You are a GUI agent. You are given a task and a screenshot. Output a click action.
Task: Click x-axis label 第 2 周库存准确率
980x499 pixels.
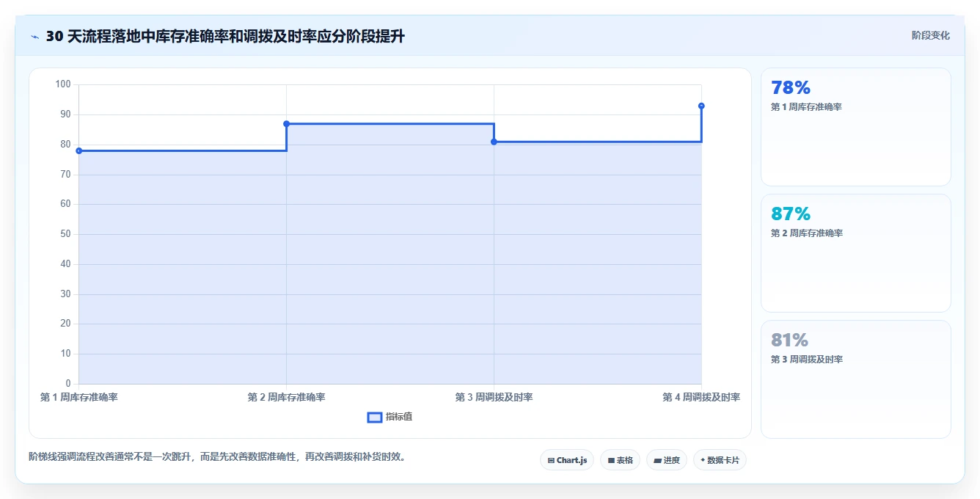[x=286, y=397]
